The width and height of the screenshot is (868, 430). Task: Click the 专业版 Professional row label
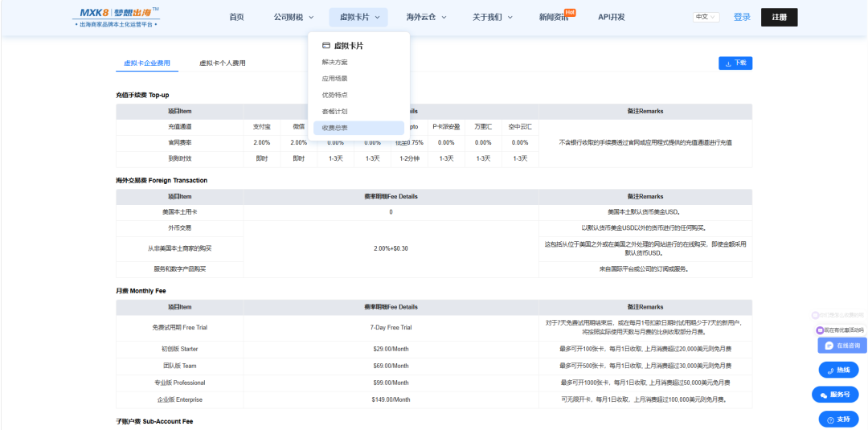click(180, 383)
